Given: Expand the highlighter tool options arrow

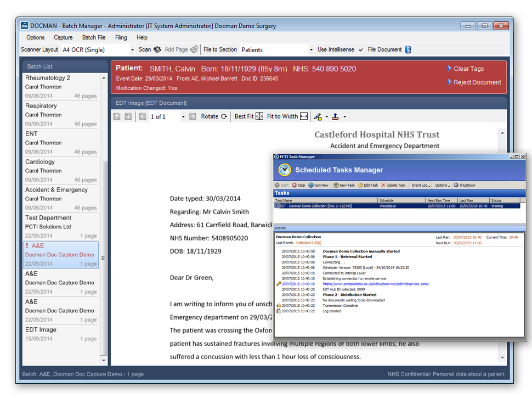Looking at the screenshot, I should [327, 117].
